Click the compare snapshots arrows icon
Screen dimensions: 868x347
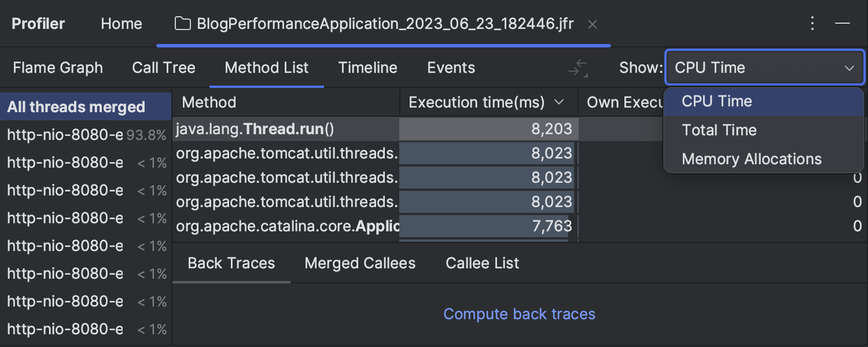(578, 68)
